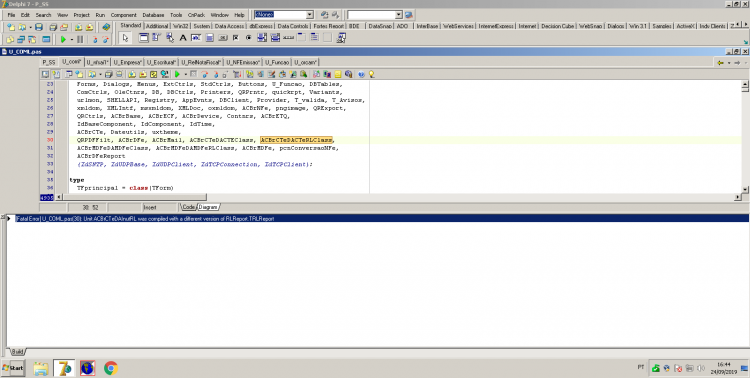Open the Tools menu
Viewport: 750px width, 378px height.
(176, 15)
